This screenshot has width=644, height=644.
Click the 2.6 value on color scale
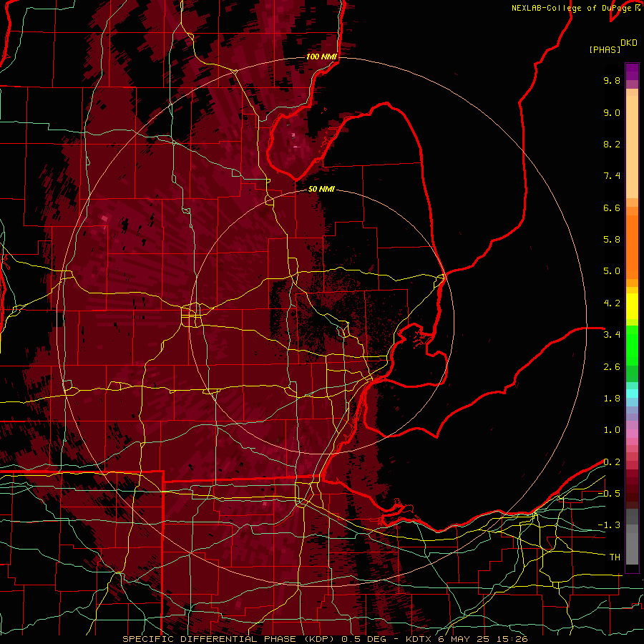[612, 367]
